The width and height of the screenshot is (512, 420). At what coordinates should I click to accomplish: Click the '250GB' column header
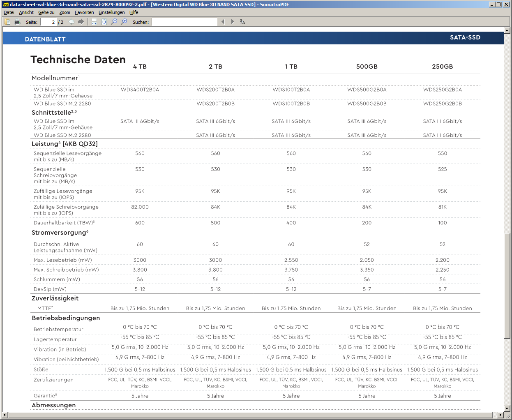(x=442, y=67)
